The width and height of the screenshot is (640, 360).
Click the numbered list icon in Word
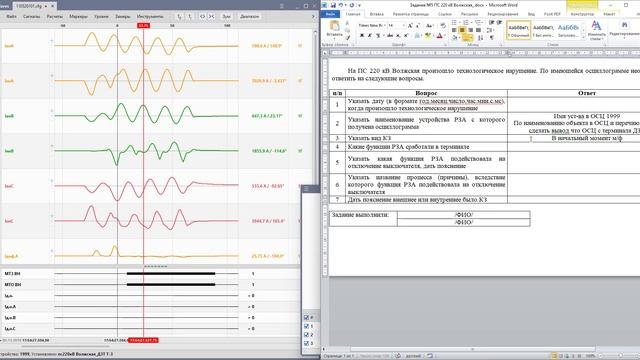466,22
